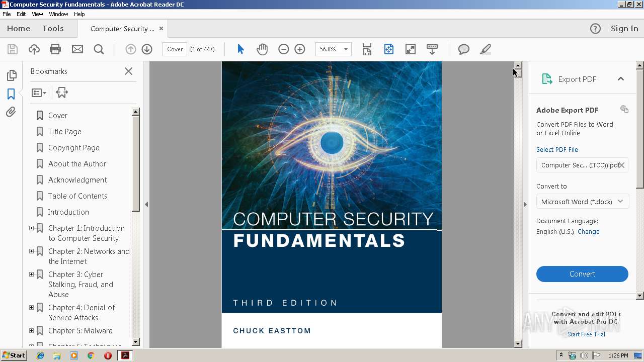Click Select PDF File link
The width and height of the screenshot is (644, 362).
point(557,150)
